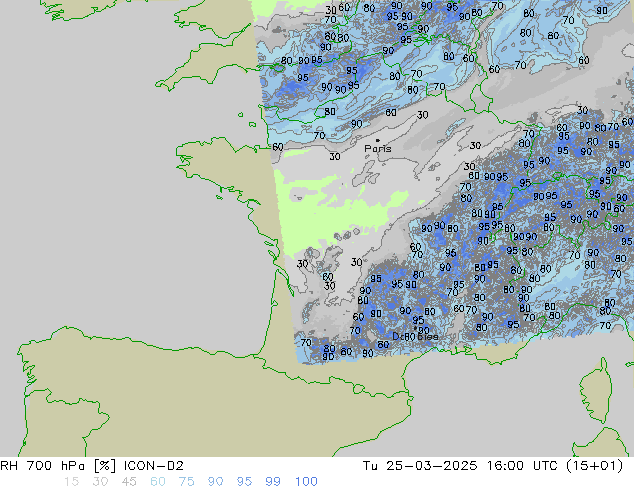Select the legend value 15

click(71, 482)
